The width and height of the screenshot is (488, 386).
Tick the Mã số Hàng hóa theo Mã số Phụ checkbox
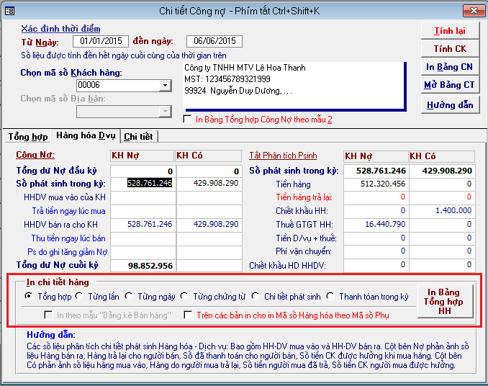click(188, 315)
